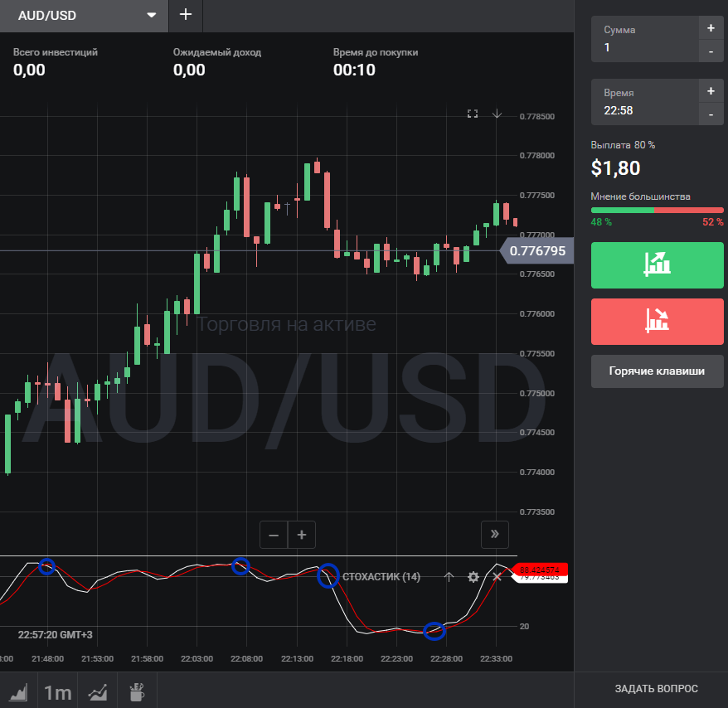This screenshot has width=728, height=708.
Task: Open Горячие клавиши hotkeys
Action: [657, 371]
